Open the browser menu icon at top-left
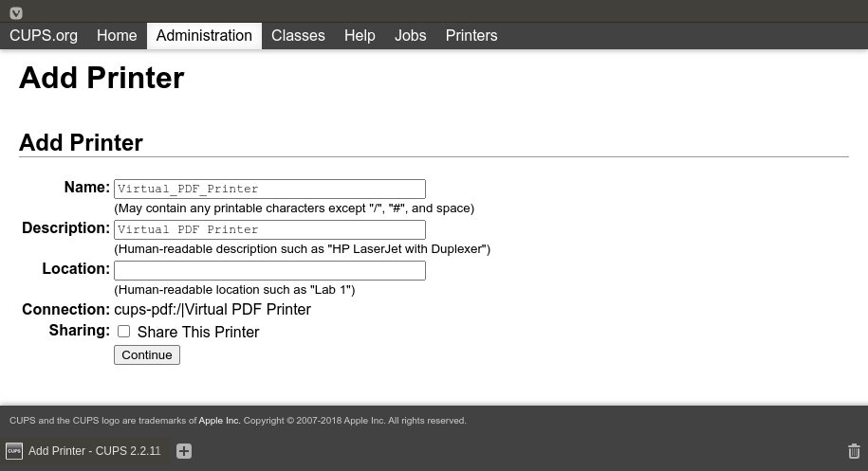This screenshot has width=868, height=471. pos(16,12)
